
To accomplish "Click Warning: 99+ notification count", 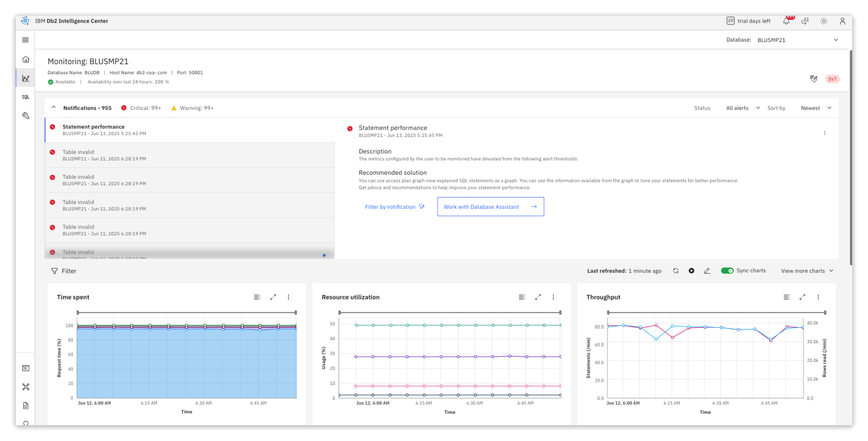I will pos(193,108).
